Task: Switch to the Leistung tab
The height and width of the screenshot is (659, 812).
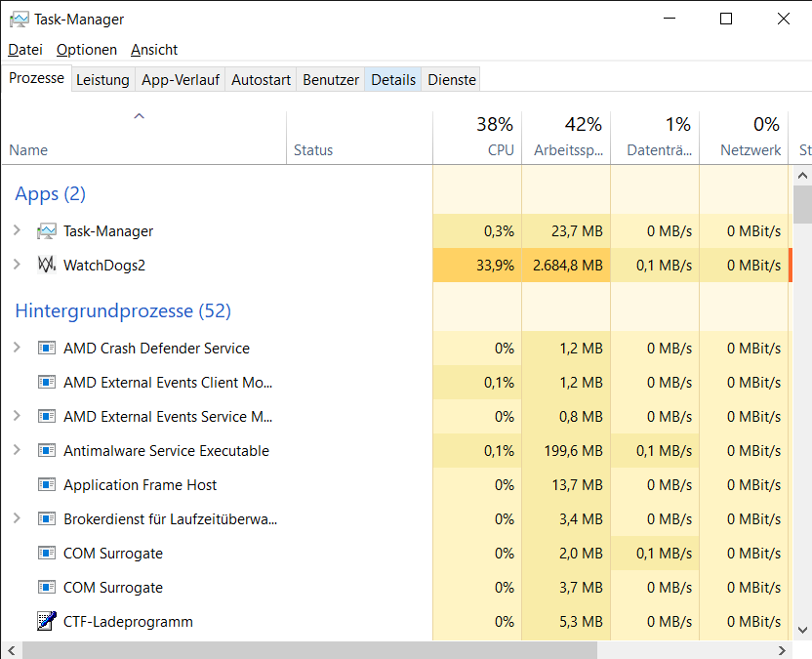Action: click(102, 79)
